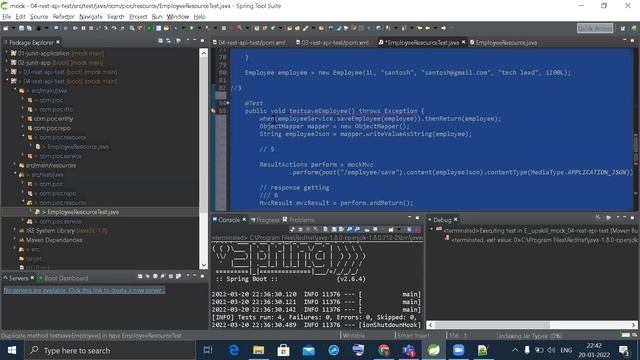Open the green Boot Dashboard toolbar icon

[x=149, y=28]
